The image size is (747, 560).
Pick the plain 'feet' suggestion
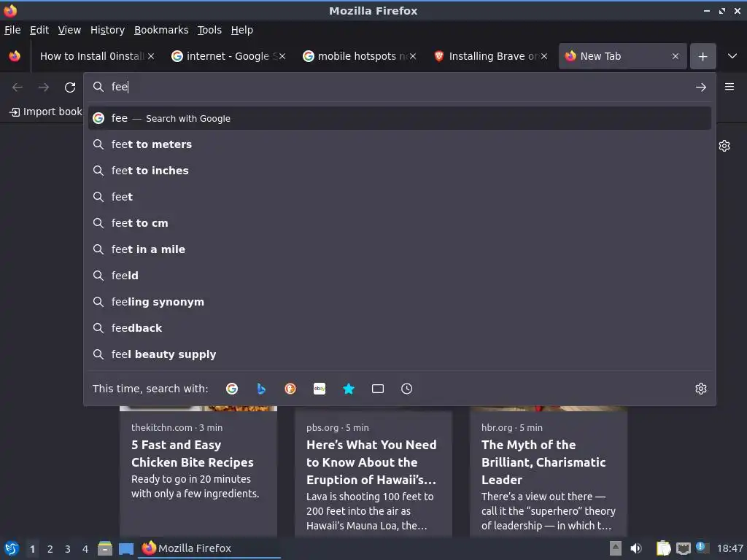[399, 197]
